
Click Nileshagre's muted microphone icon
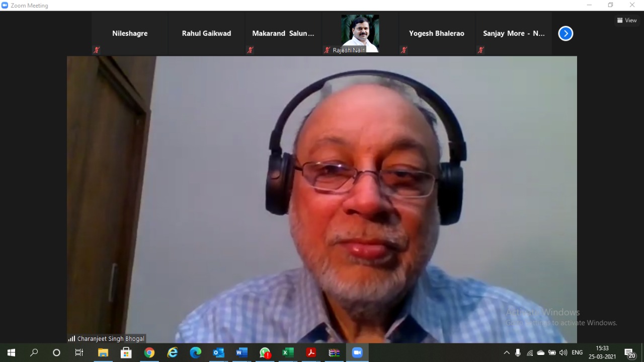coord(97,50)
